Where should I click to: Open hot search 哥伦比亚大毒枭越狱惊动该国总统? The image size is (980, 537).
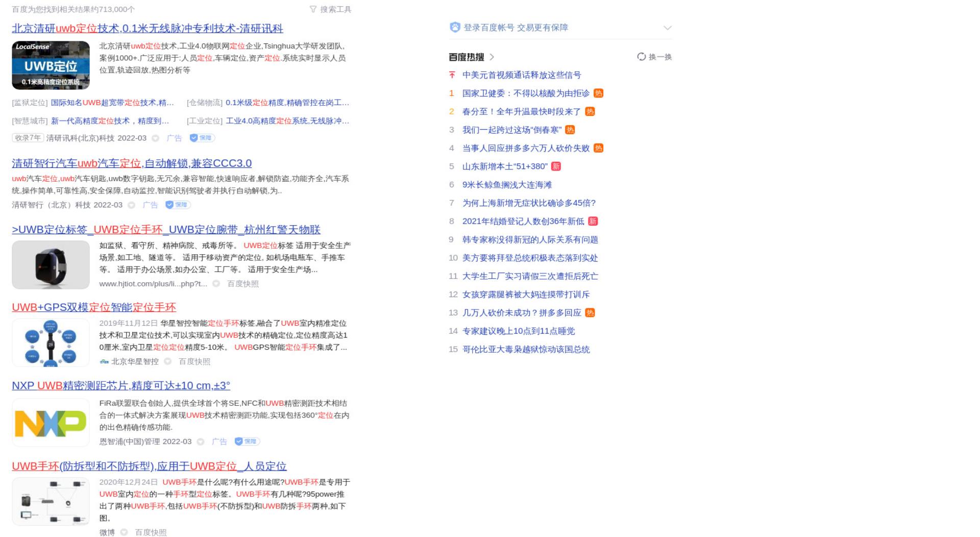[x=526, y=350]
